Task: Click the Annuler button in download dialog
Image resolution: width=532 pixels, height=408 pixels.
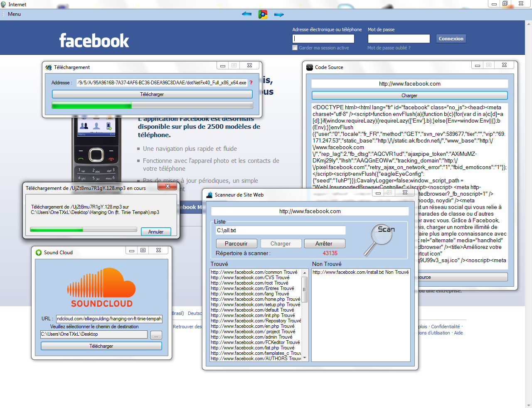Action: click(x=156, y=231)
